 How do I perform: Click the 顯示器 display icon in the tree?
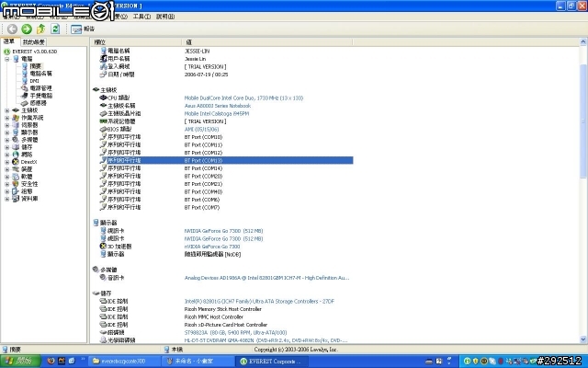pos(16,132)
